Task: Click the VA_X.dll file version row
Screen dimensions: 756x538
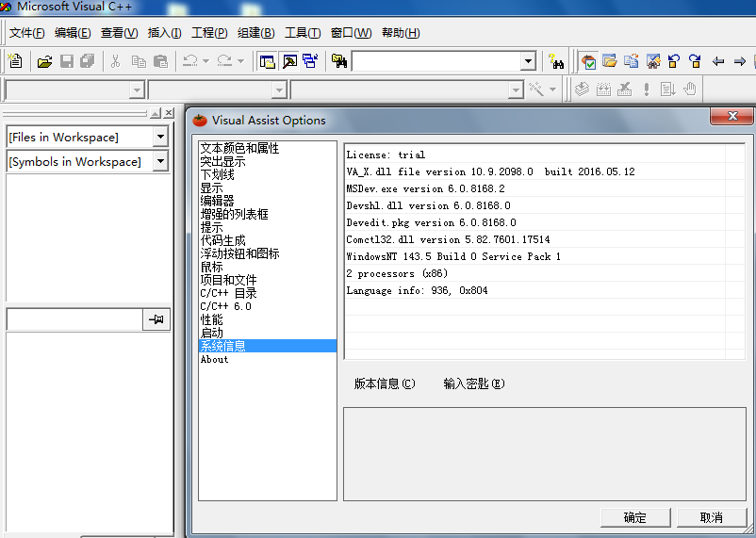Action: coord(535,171)
